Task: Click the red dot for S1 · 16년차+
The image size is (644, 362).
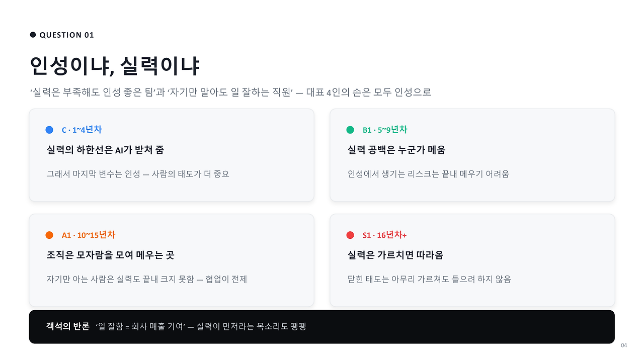Action: 350,235
